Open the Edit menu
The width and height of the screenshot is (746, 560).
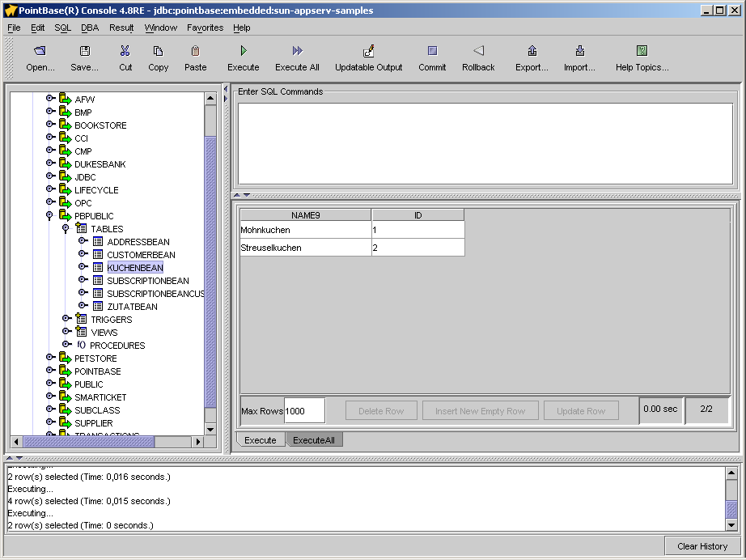(x=37, y=28)
